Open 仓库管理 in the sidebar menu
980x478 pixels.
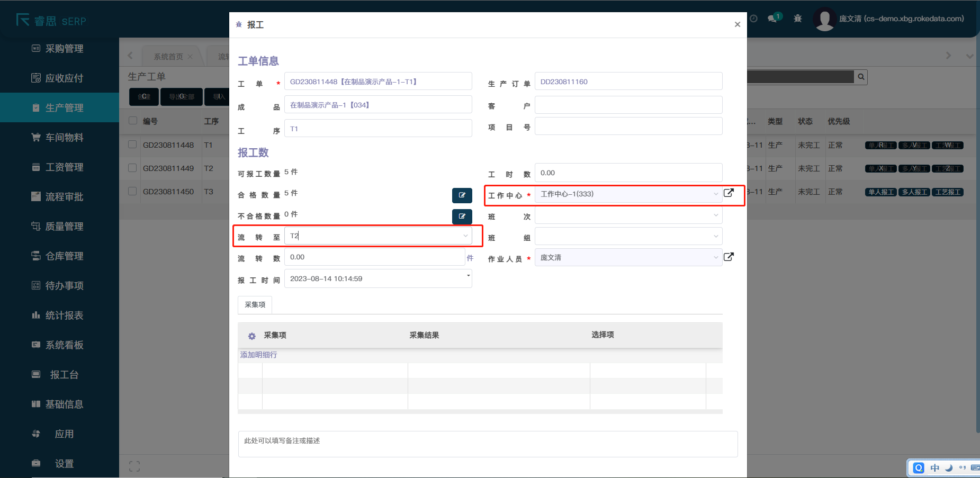pyautogui.click(x=64, y=256)
